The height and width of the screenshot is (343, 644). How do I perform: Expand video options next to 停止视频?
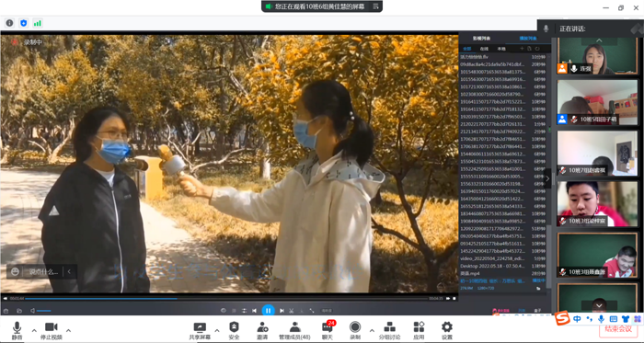click(x=69, y=331)
